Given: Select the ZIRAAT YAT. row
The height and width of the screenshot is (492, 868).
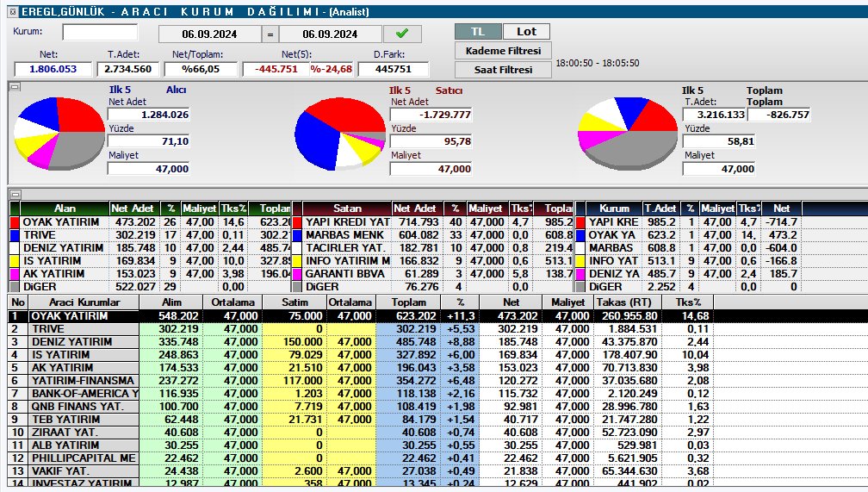Looking at the screenshot, I should pos(437,433).
